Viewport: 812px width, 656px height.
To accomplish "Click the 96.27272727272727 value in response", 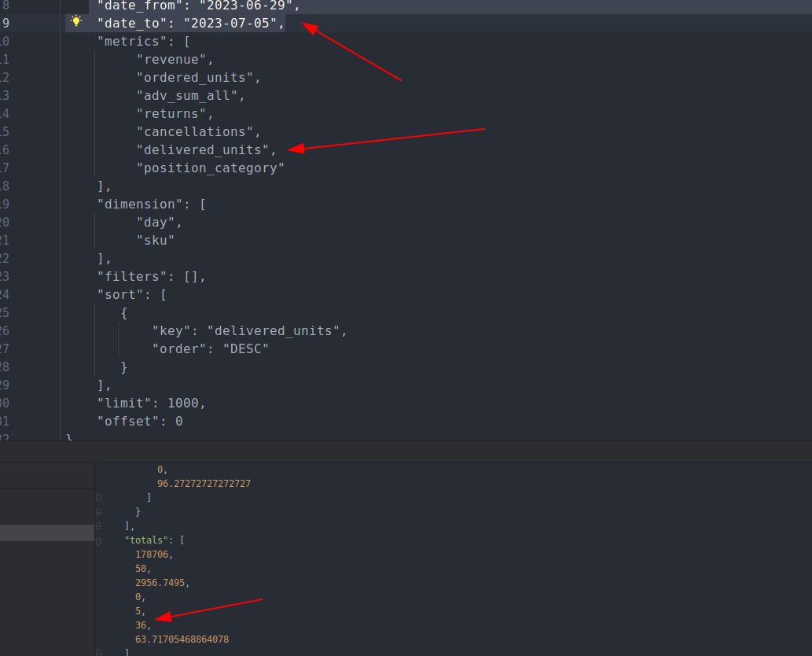I will coord(204,484).
